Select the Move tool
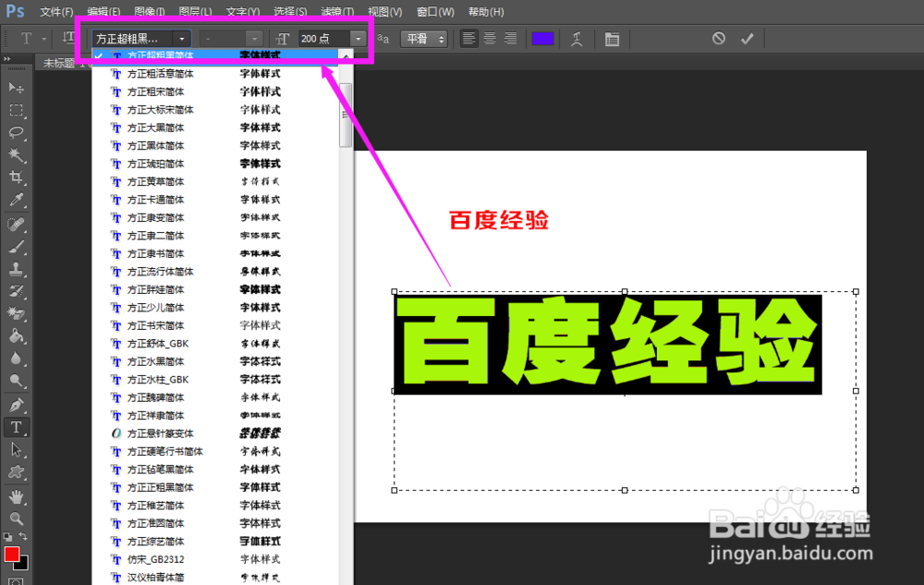 pos(15,87)
